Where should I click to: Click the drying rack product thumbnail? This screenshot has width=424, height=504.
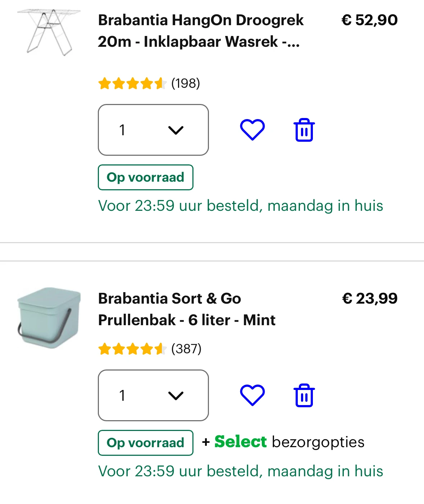coord(49,32)
